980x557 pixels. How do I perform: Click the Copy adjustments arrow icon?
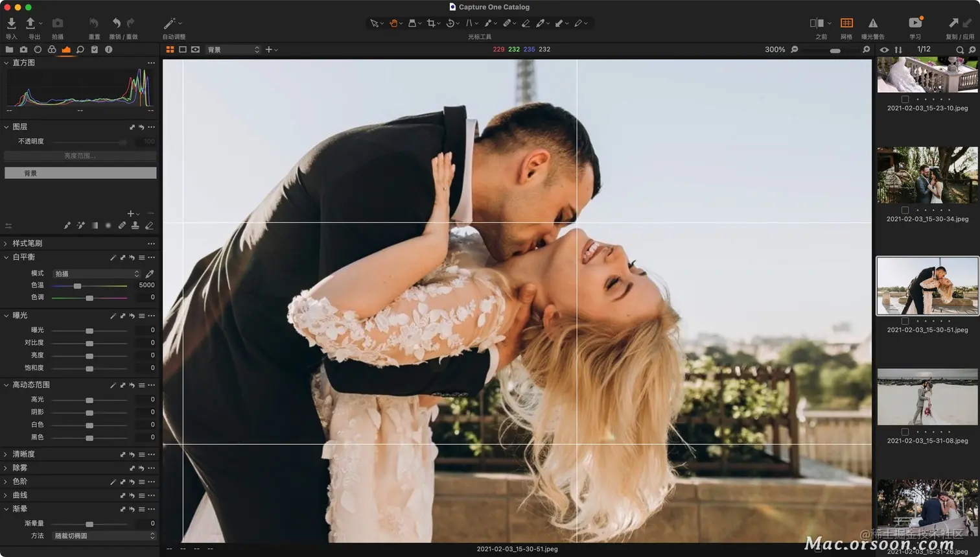pos(953,23)
